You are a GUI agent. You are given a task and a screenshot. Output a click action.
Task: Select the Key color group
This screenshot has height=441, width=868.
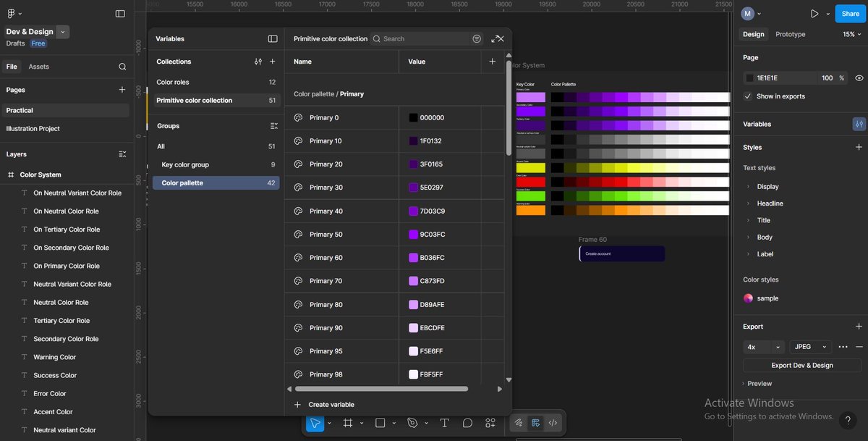pyautogui.click(x=216, y=165)
